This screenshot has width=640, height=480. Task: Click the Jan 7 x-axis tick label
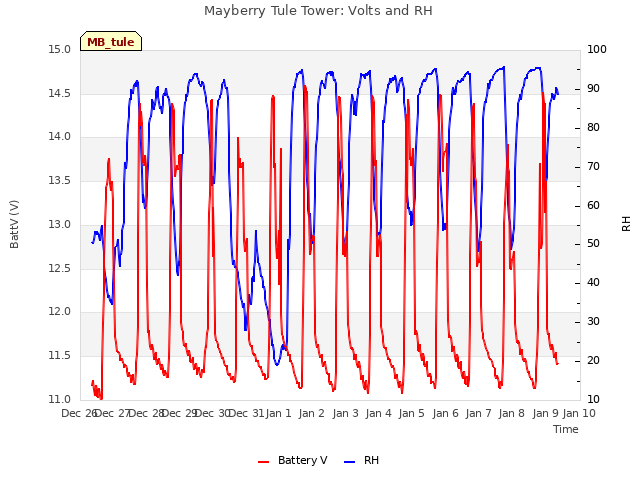[478, 413]
